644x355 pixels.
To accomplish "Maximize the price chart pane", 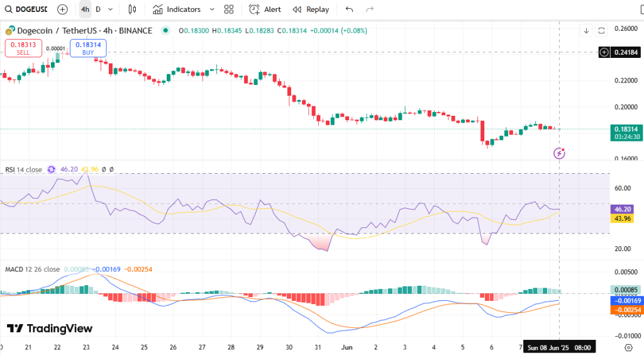I will [601, 31].
